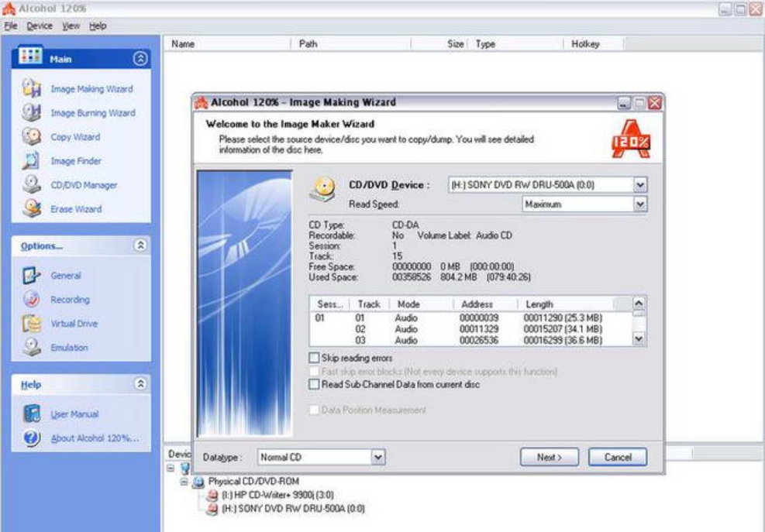Collapse the Physical CD/DVD-ROM tree node
The width and height of the screenshot is (765, 532).
coord(184,482)
